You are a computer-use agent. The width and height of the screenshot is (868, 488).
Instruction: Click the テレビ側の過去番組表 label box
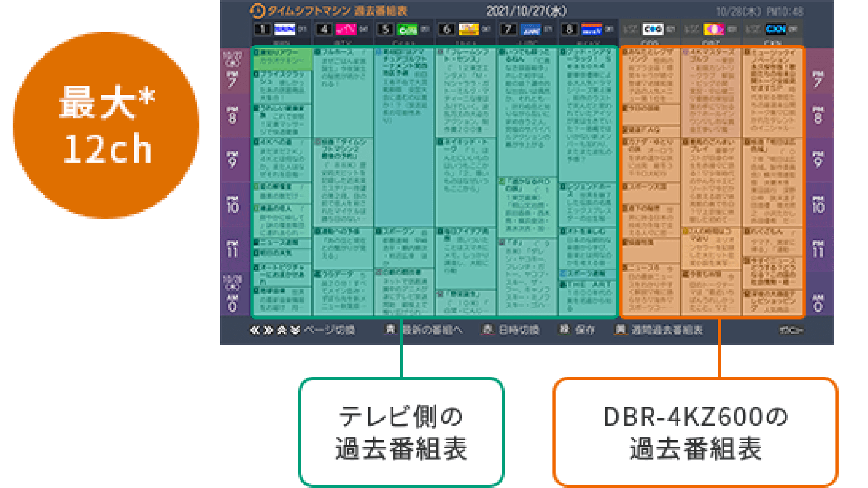pyautogui.click(x=401, y=432)
